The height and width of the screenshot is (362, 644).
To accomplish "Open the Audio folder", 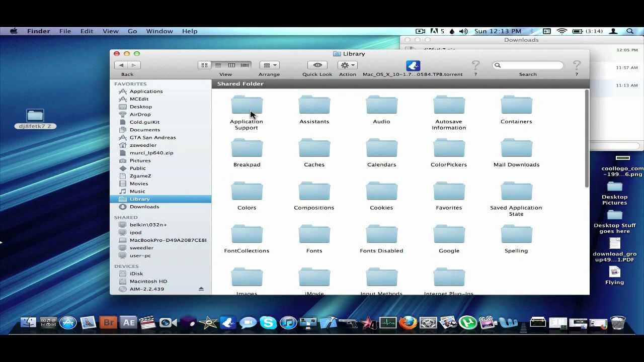I will click(x=382, y=110).
